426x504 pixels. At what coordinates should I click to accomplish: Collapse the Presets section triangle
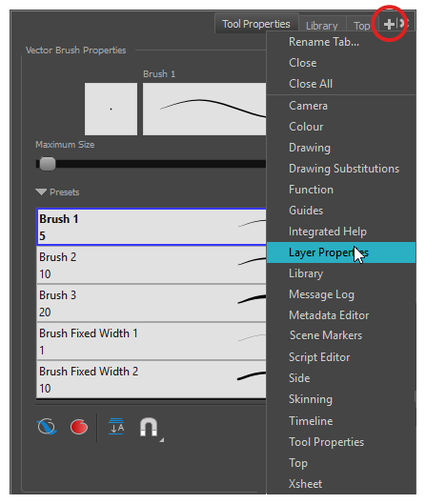click(41, 192)
